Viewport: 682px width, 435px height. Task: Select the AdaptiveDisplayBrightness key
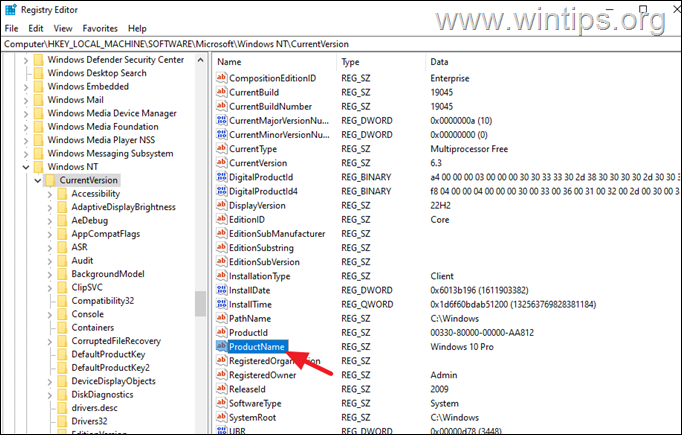pos(124,207)
